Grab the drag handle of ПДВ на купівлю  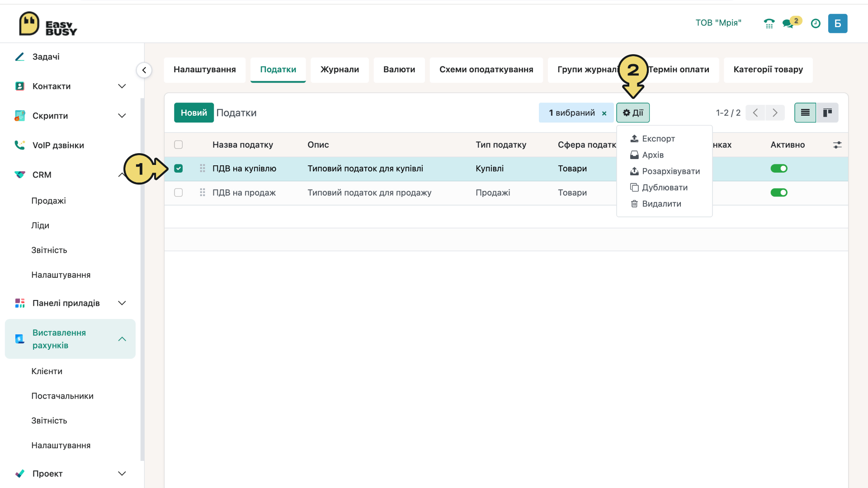click(x=202, y=168)
